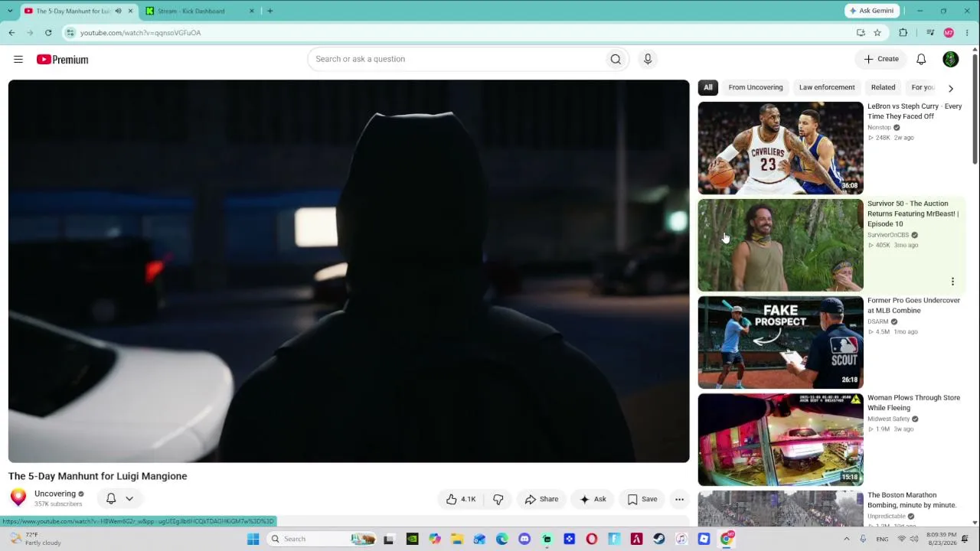The image size is (980, 551).
Task: Open Discord from the taskbar
Action: [524, 539]
